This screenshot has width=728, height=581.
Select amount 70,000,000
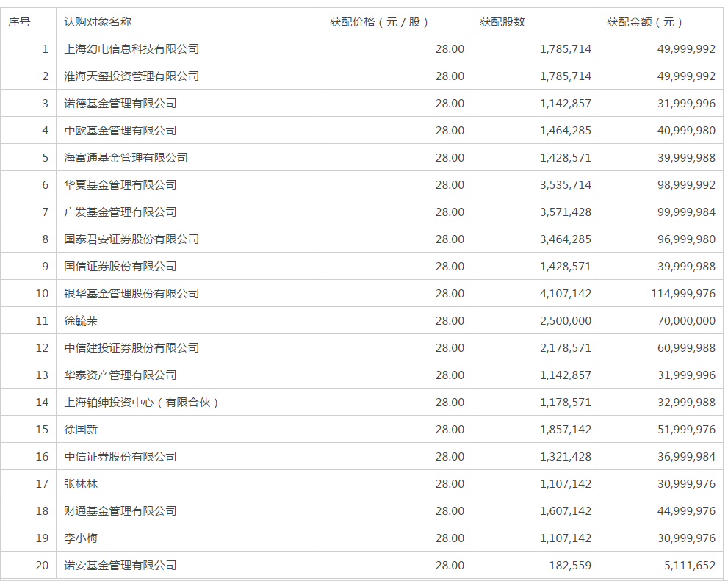click(686, 321)
